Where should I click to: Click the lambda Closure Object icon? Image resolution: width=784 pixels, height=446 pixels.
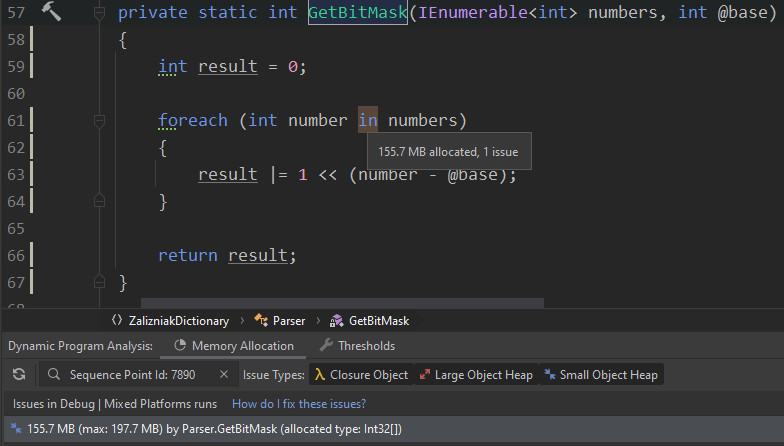[x=320, y=374]
